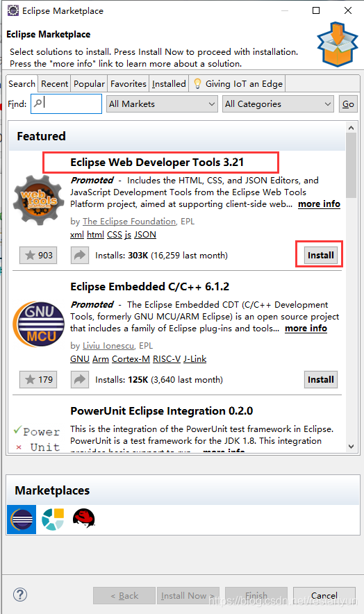This screenshot has height=614, width=364.
Task: Switch to the Popular tab
Action: coord(89,84)
